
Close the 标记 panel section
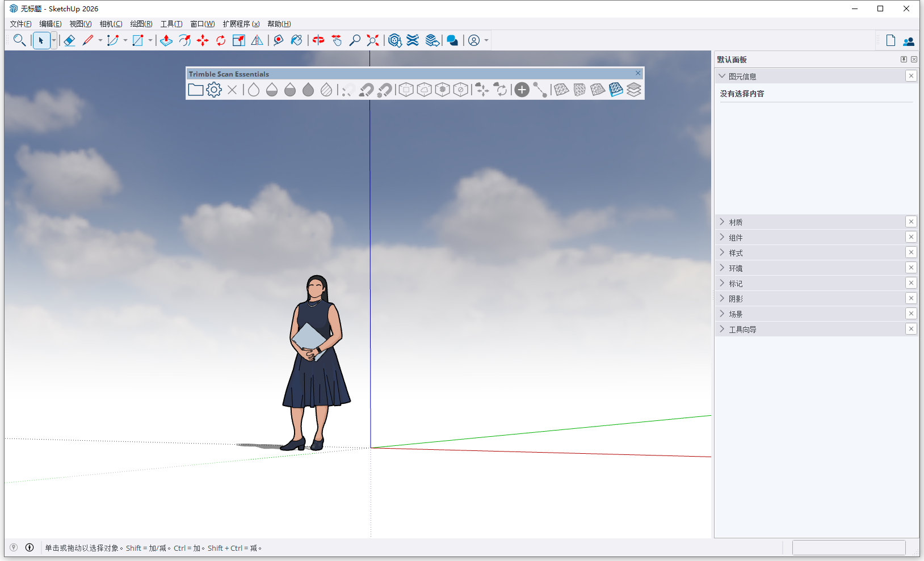(911, 283)
